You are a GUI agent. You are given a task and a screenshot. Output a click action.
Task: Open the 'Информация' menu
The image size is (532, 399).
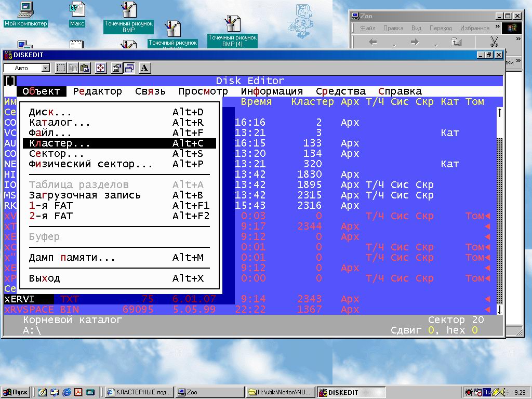(x=272, y=91)
